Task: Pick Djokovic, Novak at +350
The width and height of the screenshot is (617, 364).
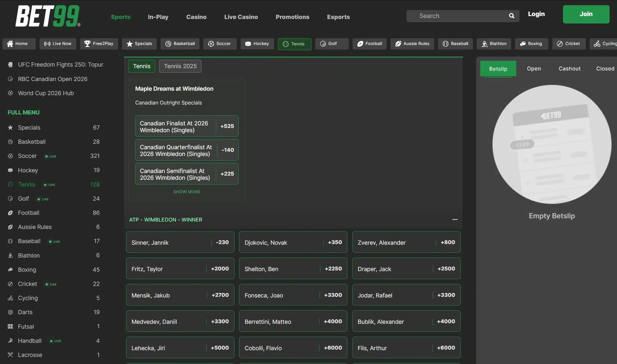Action: (x=293, y=242)
